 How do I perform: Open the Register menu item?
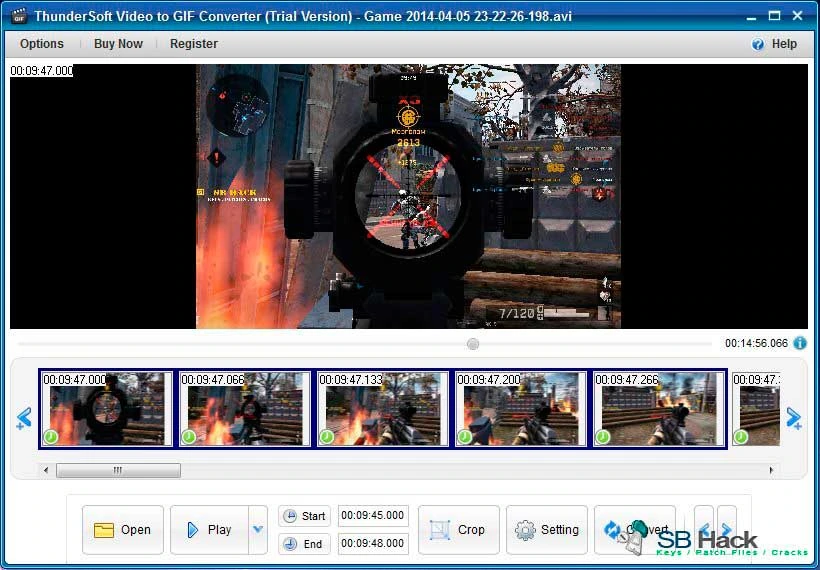[x=193, y=44]
